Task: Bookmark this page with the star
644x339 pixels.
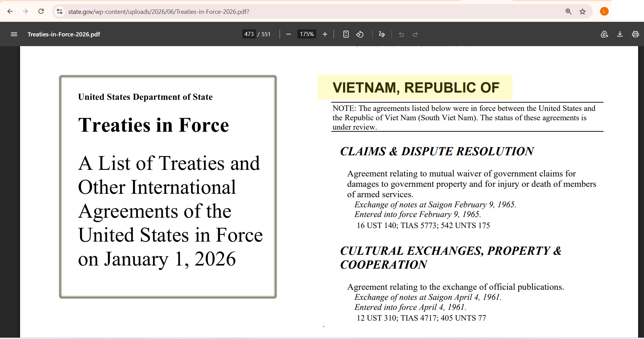Action: pos(583,11)
